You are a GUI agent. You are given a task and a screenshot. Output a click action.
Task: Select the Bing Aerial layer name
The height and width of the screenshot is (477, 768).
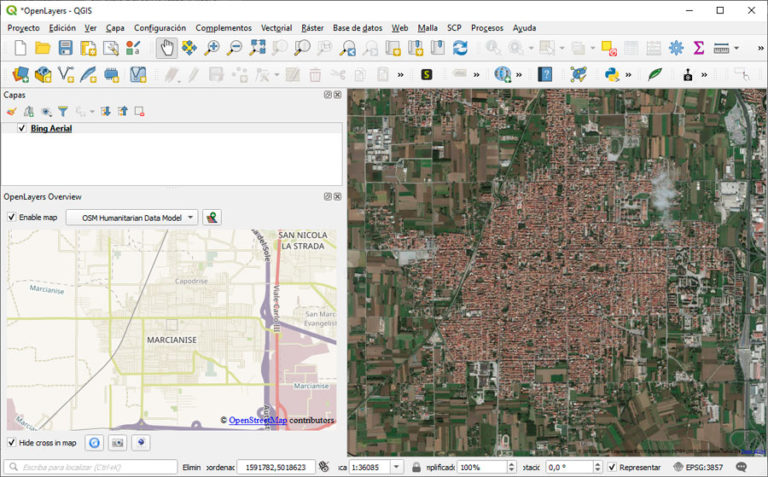coord(51,128)
